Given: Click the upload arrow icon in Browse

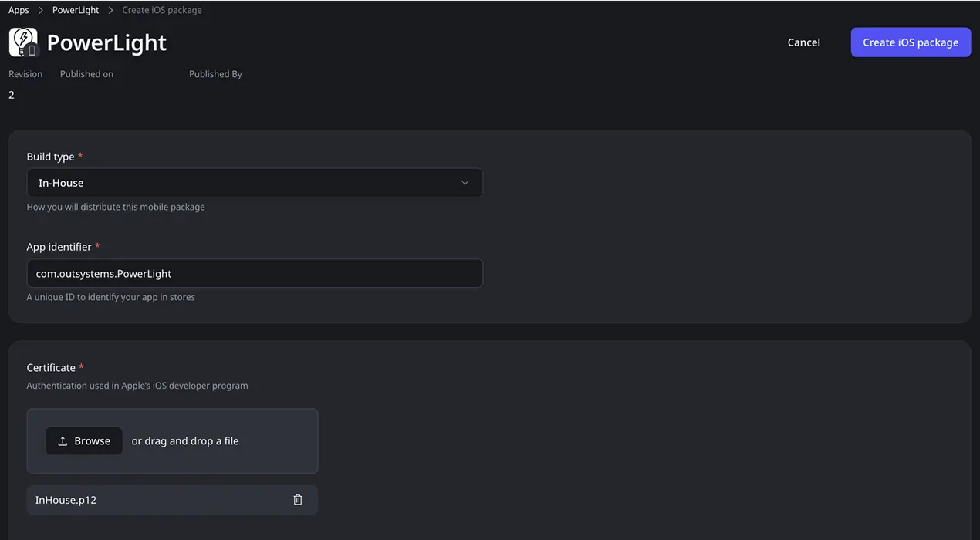Looking at the screenshot, I should point(63,440).
